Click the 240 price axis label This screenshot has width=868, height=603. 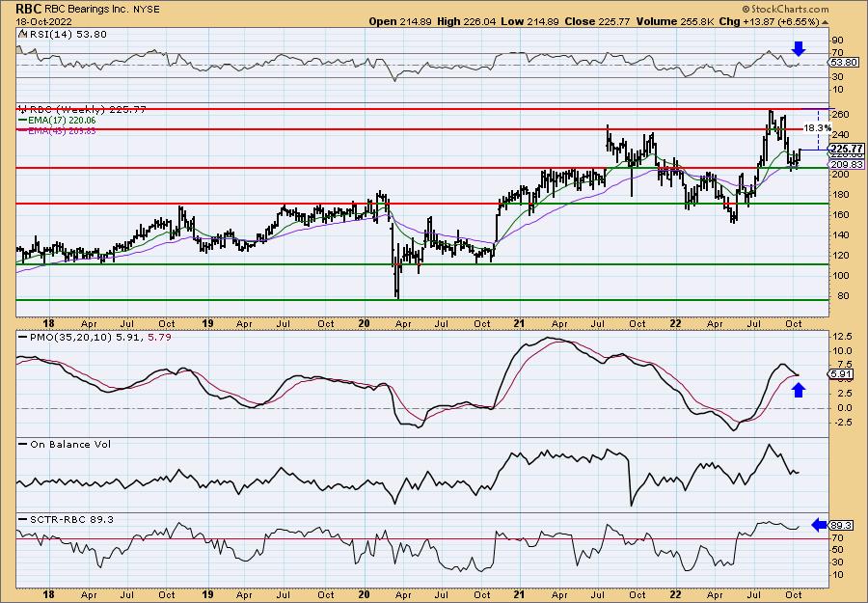pos(840,134)
